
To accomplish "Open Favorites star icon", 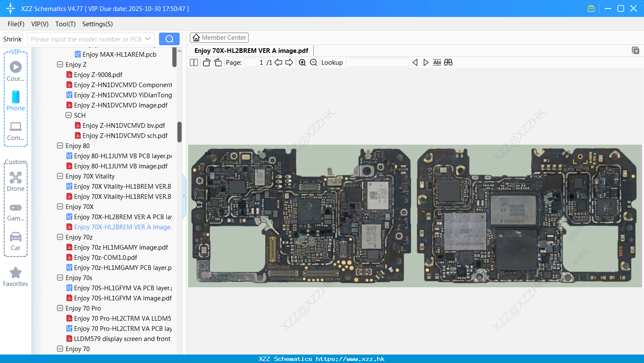I will click(x=16, y=272).
